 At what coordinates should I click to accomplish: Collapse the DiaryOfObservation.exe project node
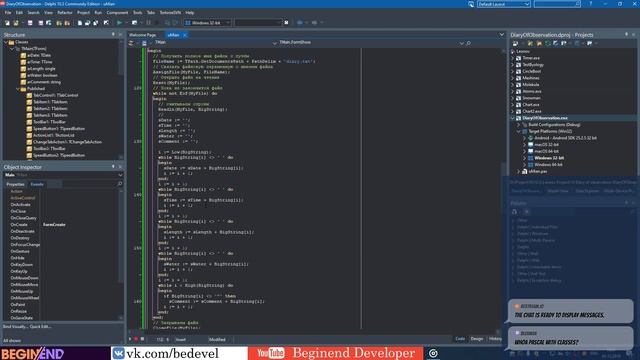click(513, 118)
